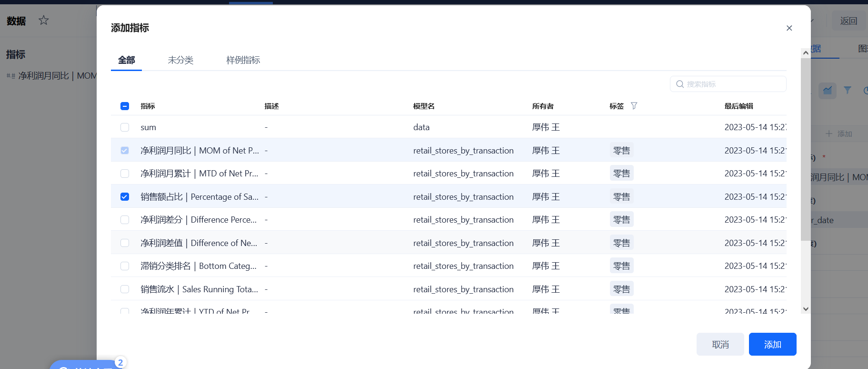This screenshot has width=868, height=369.
Task: Click the 取消 button
Action: tap(720, 344)
